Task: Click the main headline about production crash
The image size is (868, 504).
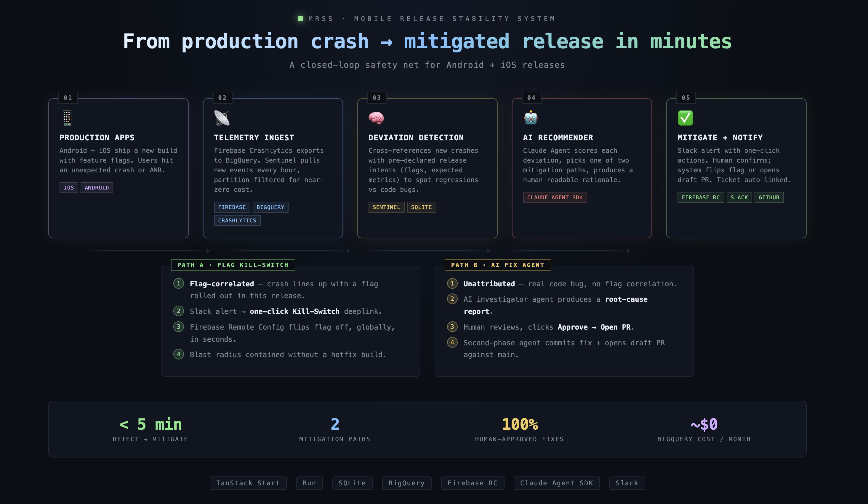Action: tap(427, 42)
